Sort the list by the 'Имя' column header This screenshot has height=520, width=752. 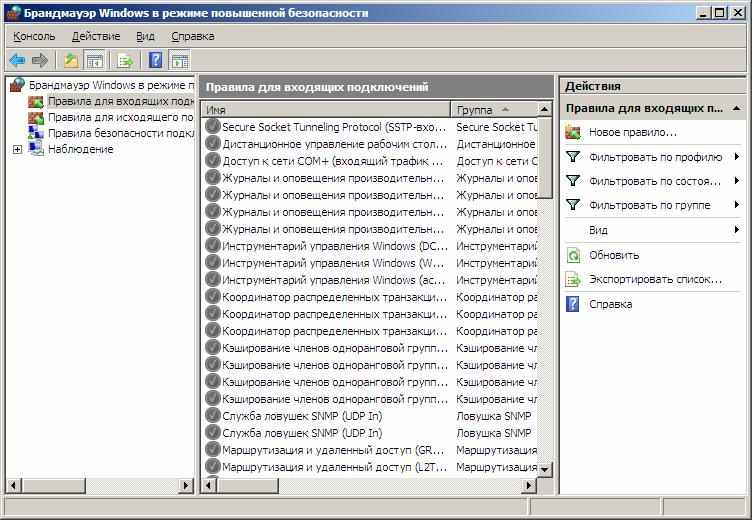326,110
